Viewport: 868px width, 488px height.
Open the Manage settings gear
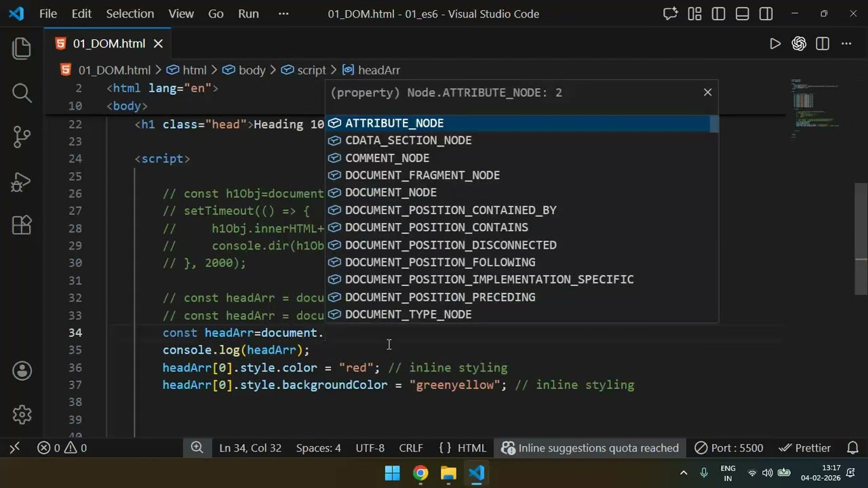coord(22,414)
